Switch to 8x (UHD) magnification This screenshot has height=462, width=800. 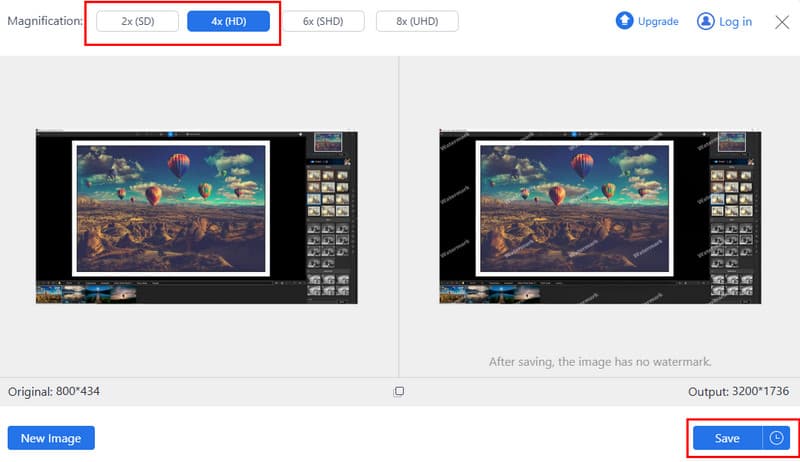pos(417,21)
